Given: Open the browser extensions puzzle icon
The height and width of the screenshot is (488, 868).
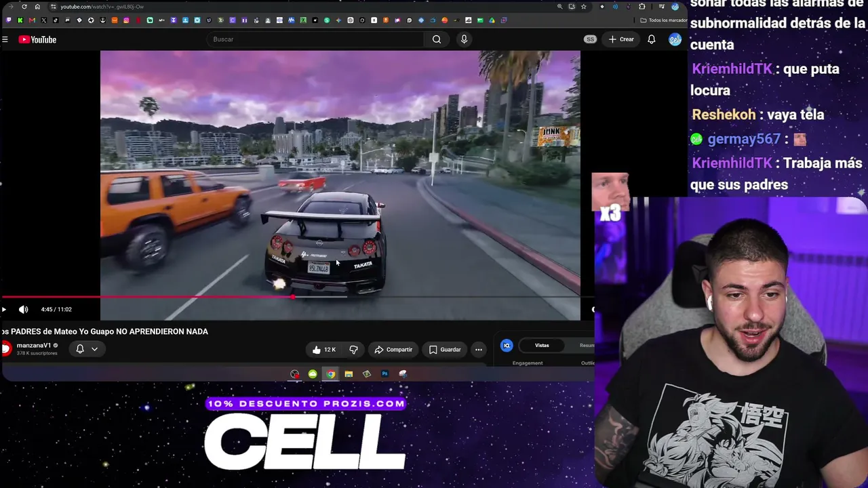Looking at the screenshot, I should 642,7.
